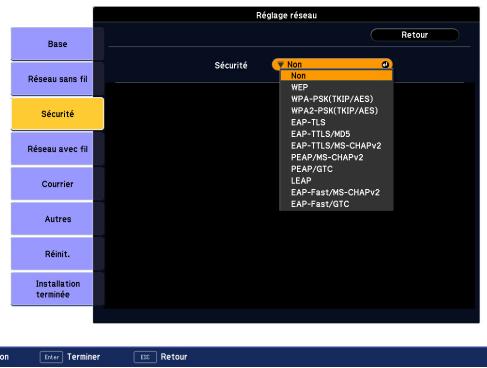Select EAP-TLS from the list
This screenshot has height=368, width=487.
click(336, 122)
